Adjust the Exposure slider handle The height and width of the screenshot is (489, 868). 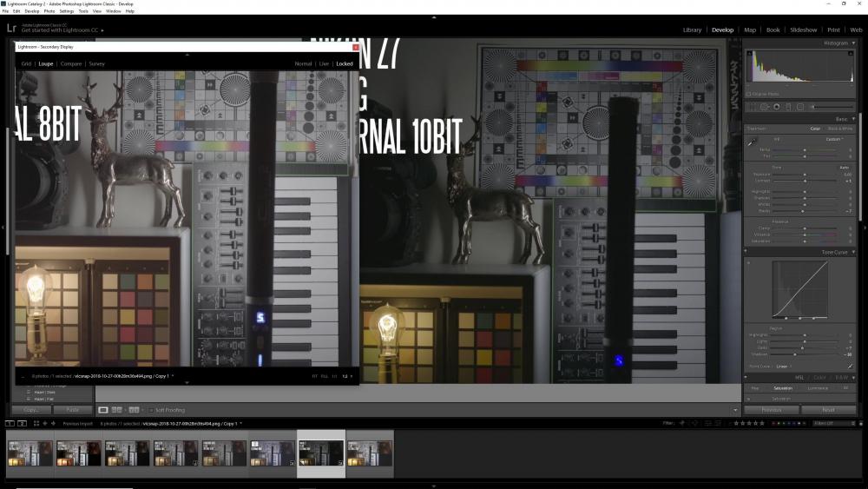[x=805, y=175]
